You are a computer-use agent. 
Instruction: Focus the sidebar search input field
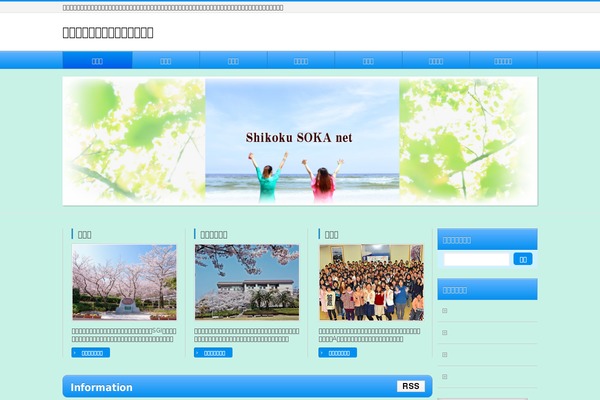coord(476,259)
